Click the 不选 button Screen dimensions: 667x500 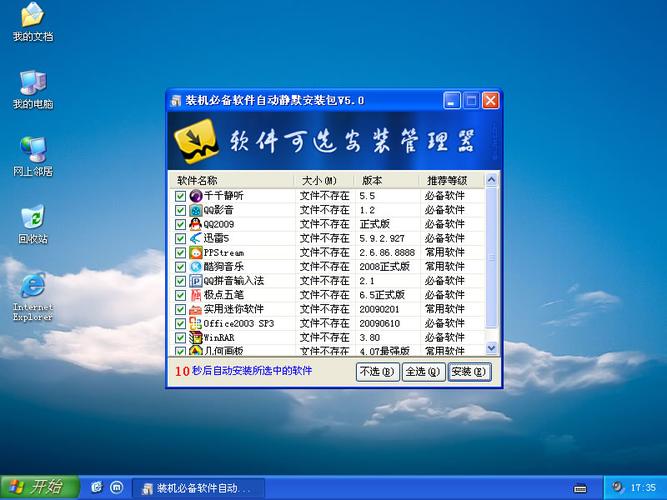point(376,372)
